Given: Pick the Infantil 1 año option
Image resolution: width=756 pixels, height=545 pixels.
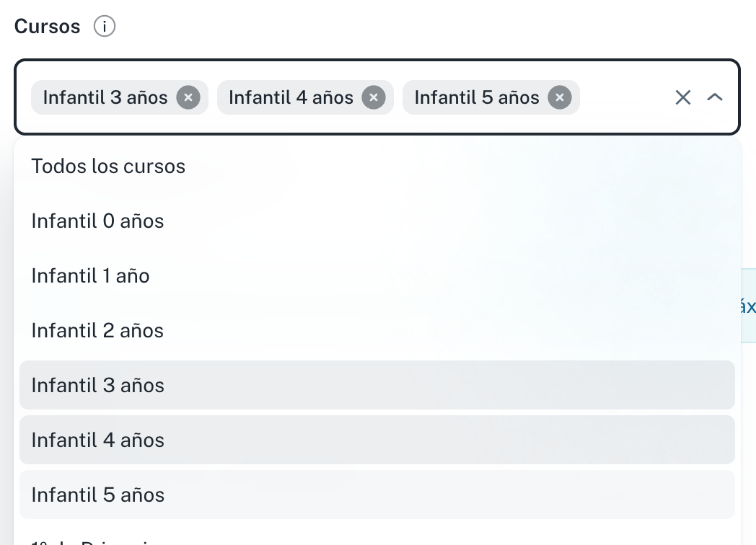Looking at the screenshot, I should click(x=90, y=276).
